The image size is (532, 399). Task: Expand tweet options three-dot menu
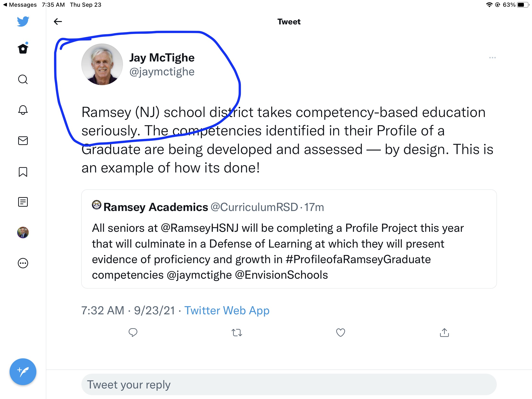click(492, 58)
